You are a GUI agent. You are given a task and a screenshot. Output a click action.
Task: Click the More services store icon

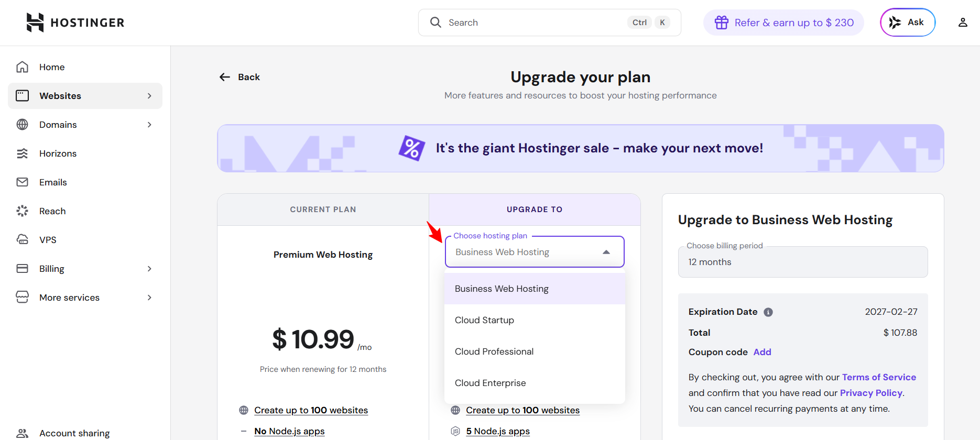22,298
